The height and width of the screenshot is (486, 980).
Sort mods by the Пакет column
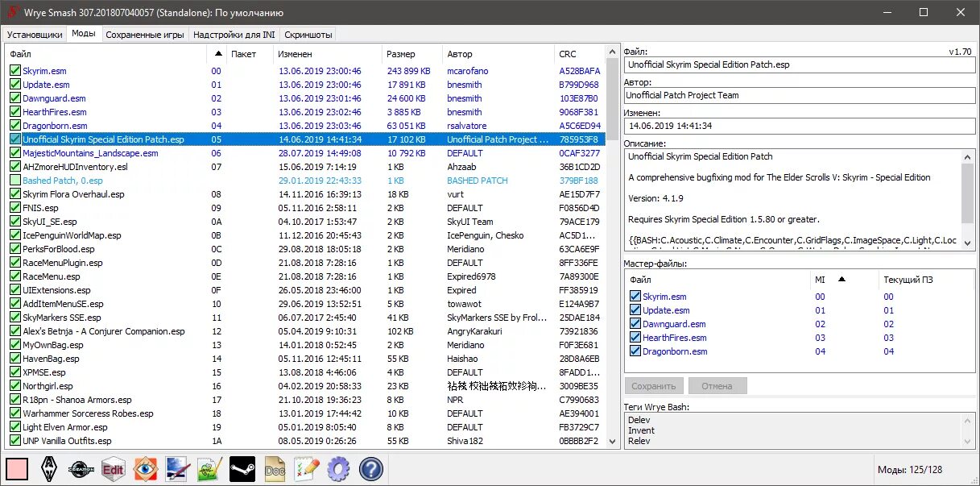pyautogui.click(x=250, y=54)
